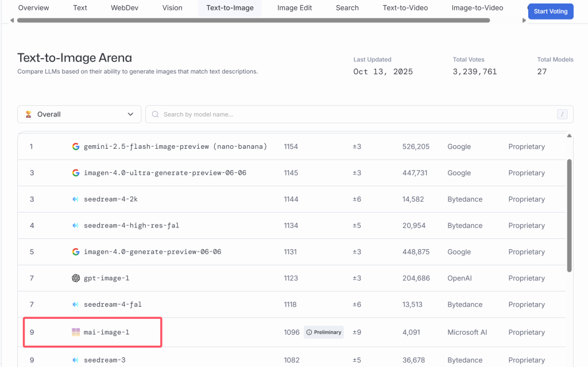The height and width of the screenshot is (367, 588).
Task: Click up arrow of table scrollbar
Action: click(570, 136)
